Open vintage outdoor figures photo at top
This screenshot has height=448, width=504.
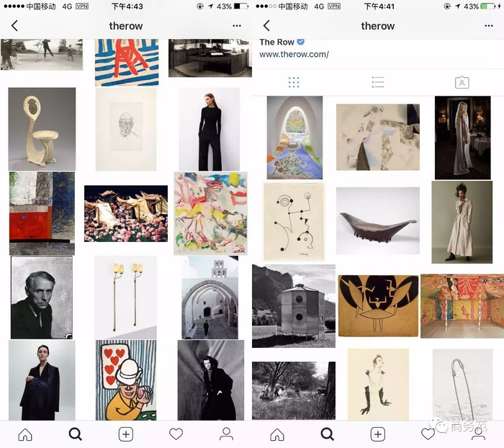42,55
